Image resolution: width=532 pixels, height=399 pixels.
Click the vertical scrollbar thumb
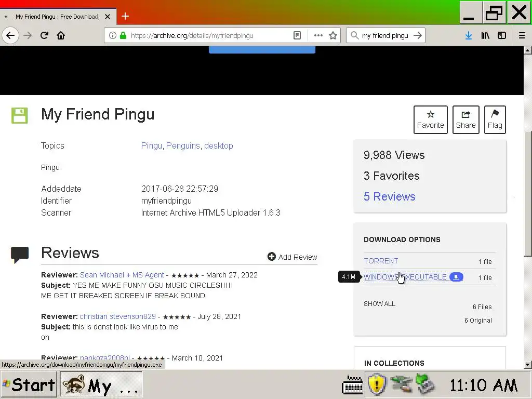pos(528,193)
